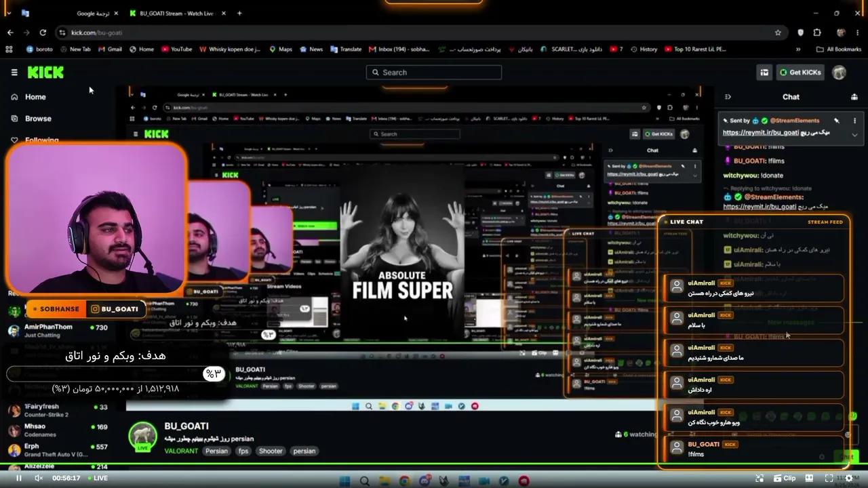Click the green KICK logo
868x488 pixels.
(x=45, y=73)
